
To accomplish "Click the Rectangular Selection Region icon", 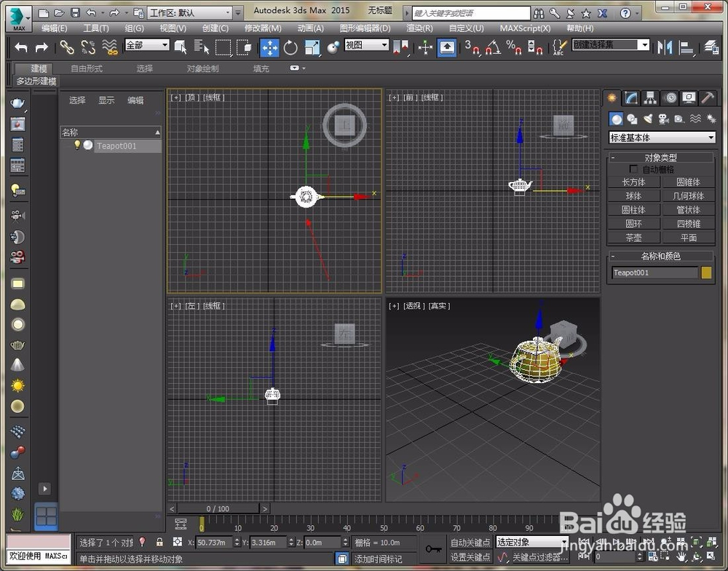I will (x=223, y=47).
